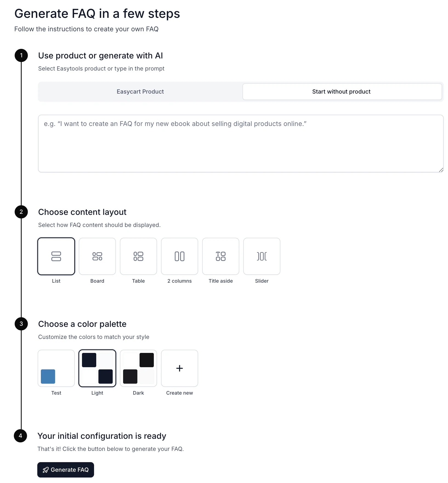The image size is (448, 483).
Task: Select the Slider layout icon
Action: (262, 256)
